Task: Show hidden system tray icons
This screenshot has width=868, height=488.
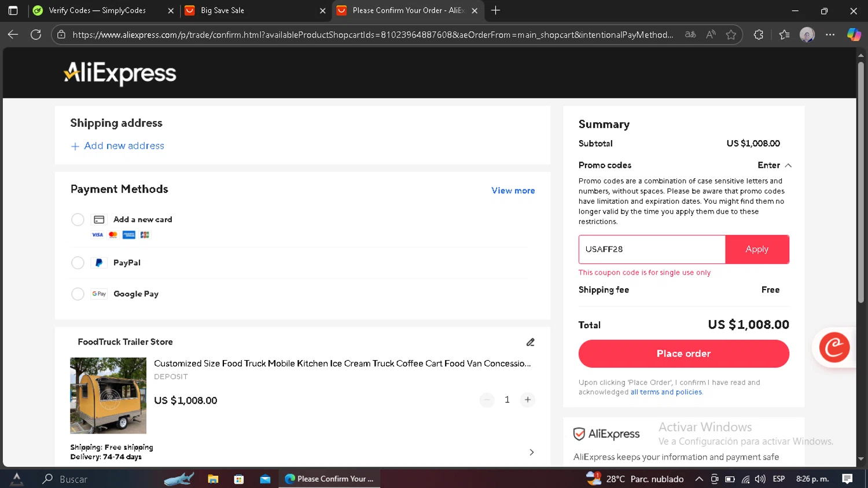Action: coord(699,479)
